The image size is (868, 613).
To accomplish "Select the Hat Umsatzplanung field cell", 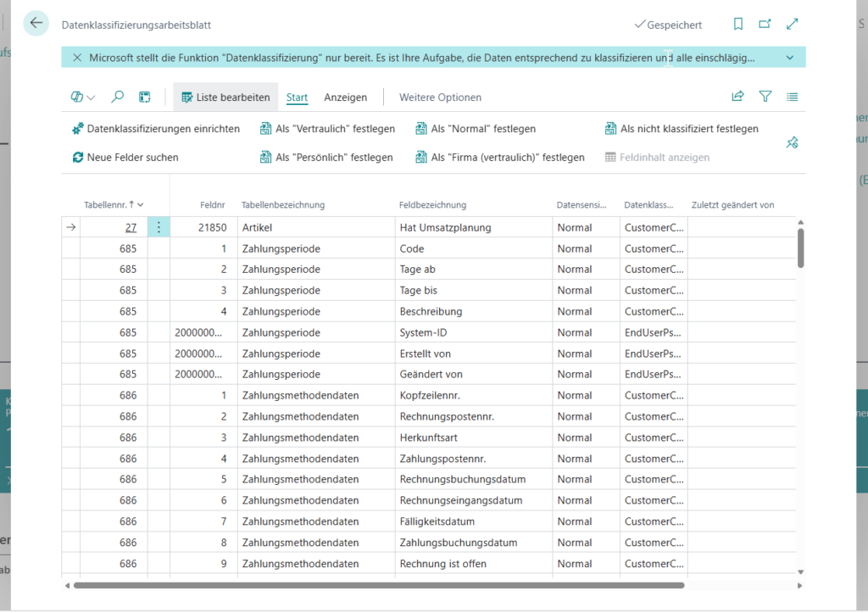I will pyautogui.click(x=474, y=227).
